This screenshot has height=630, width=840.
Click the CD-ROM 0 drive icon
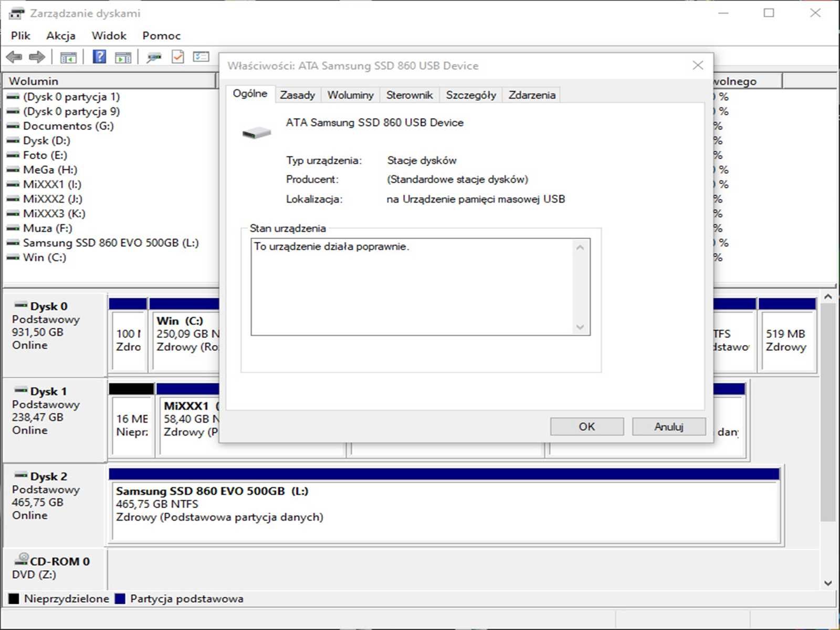pyautogui.click(x=22, y=559)
